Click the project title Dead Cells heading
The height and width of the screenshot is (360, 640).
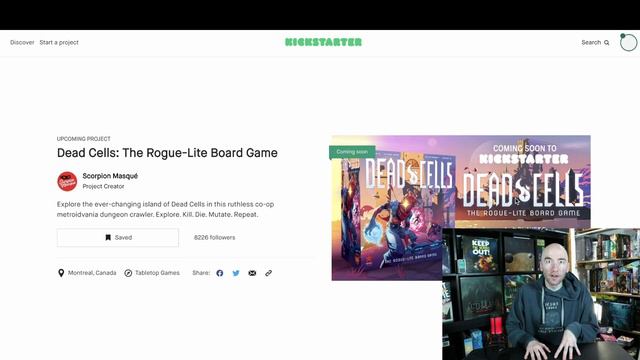(x=167, y=153)
